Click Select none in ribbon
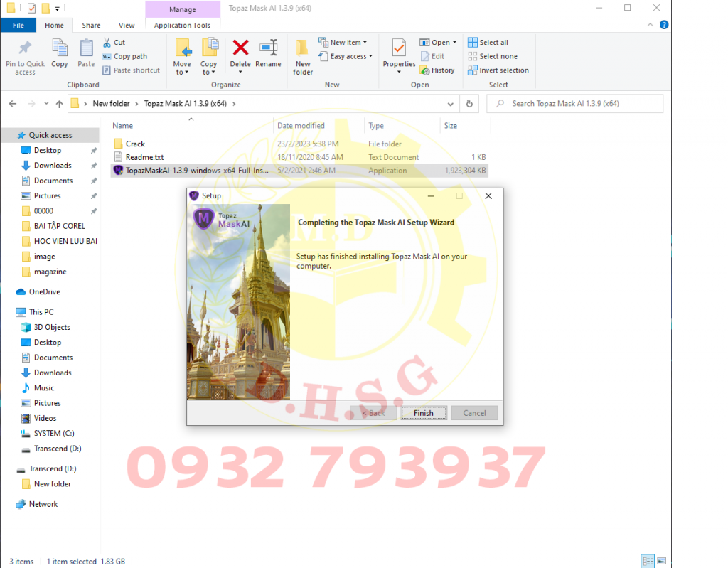728x568 pixels. 493,56
